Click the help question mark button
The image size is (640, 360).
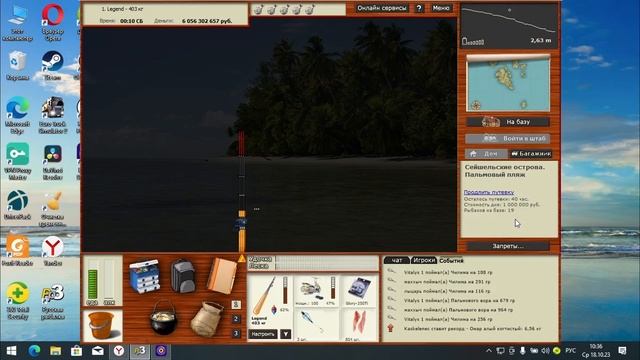point(419,8)
